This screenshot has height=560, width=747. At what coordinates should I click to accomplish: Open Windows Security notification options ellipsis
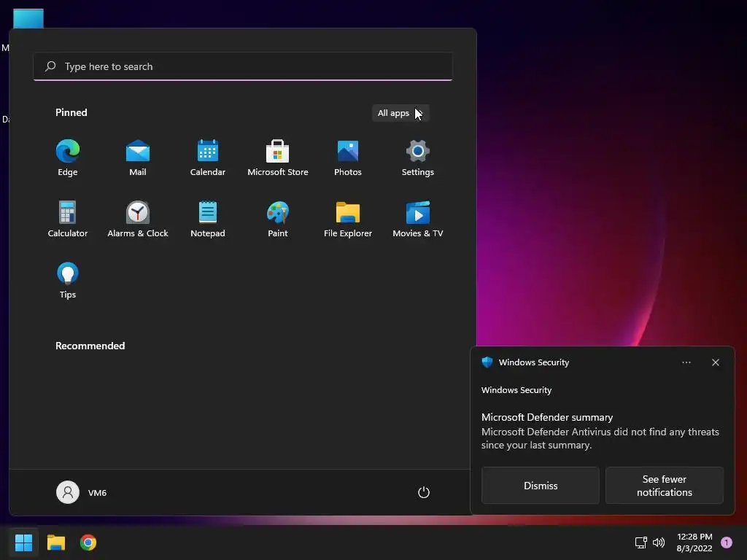point(686,362)
